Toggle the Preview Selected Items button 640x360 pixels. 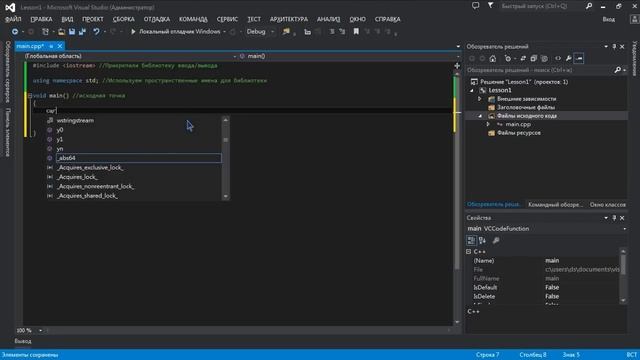point(579,58)
